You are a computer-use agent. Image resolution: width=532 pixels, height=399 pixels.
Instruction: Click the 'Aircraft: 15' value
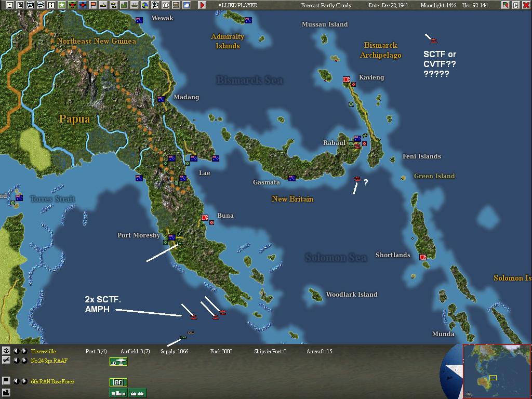point(320,351)
